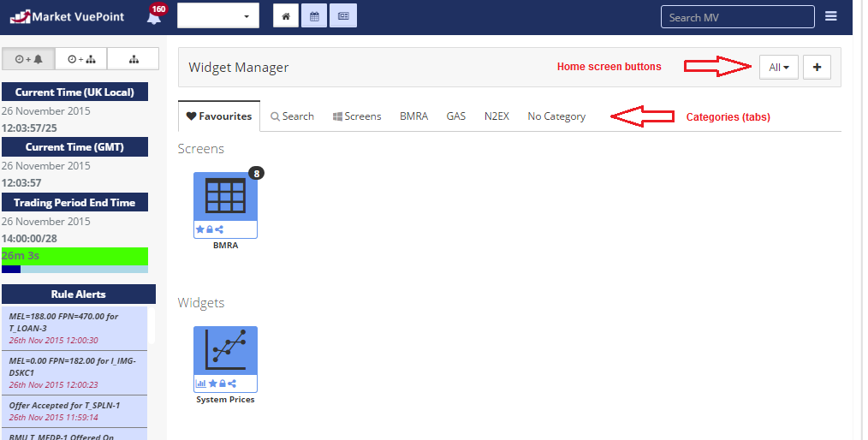868x440 pixels.
Task: Click the bar chart icon on System Prices tile
Action: (x=201, y=383)
